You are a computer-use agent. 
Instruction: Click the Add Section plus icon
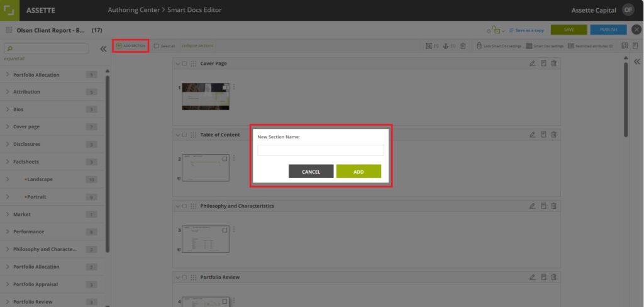(x=119, y=46)
